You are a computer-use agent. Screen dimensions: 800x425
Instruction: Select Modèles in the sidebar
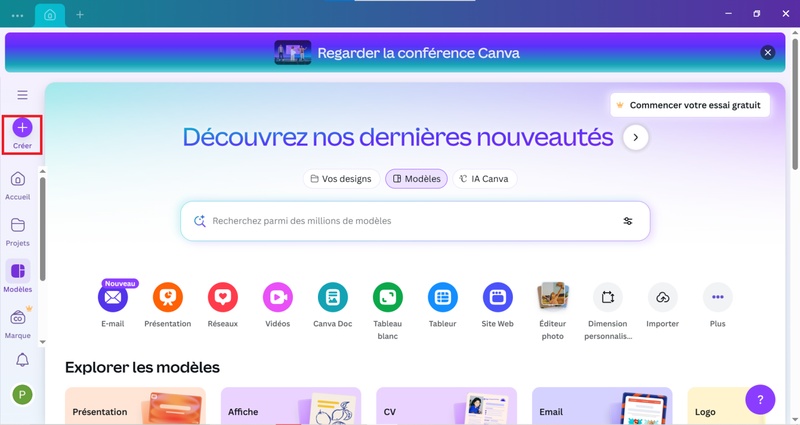coord(18,278)
